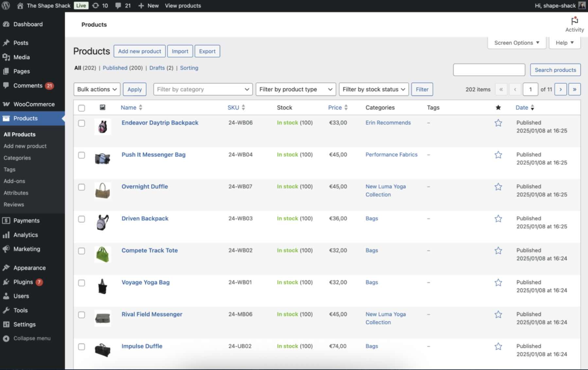588x370 pixels.
Task: Click the Pages icon in sidebar
Action: tap(6, 71)
